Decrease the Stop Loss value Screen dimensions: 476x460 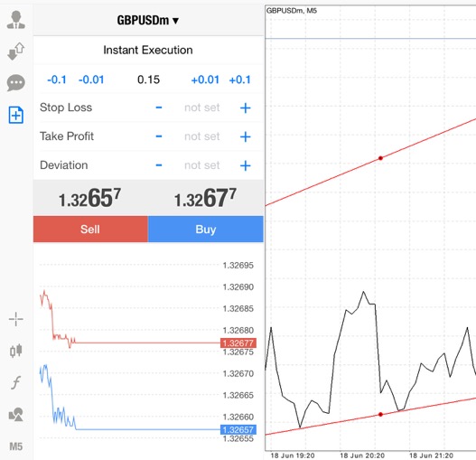point(159,108)
